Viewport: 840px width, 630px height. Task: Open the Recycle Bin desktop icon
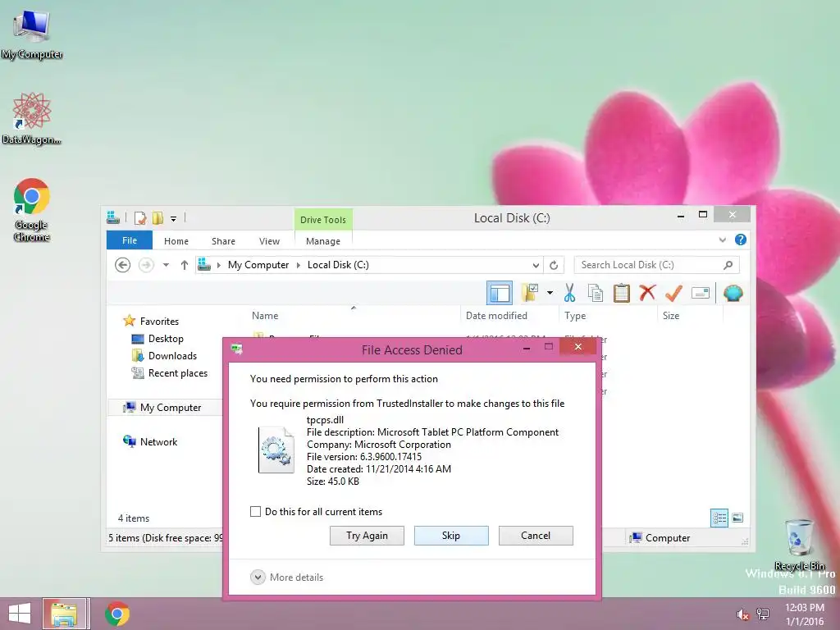point(800,545)
